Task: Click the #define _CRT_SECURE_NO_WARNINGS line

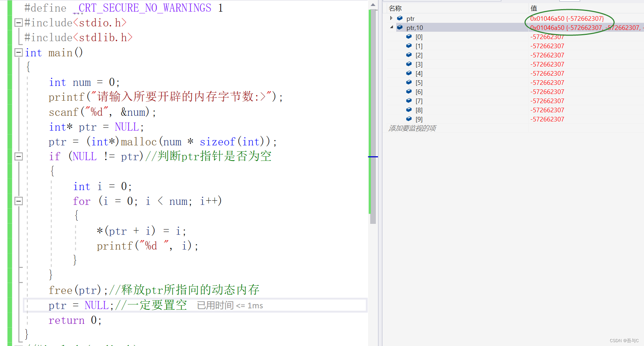Action: point(124,8)
